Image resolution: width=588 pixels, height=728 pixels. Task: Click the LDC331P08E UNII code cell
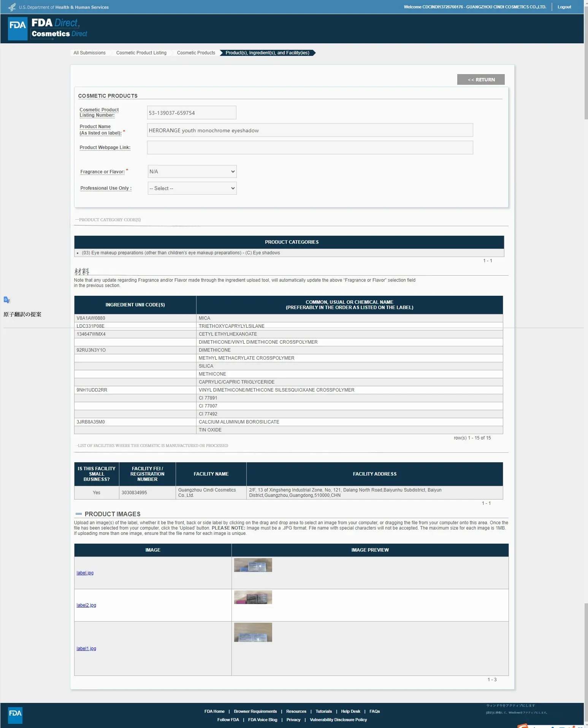click(135, 326)
